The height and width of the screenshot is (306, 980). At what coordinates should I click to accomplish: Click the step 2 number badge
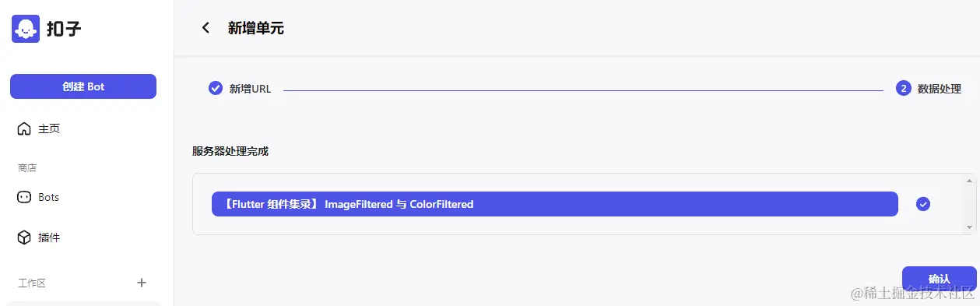904,88
